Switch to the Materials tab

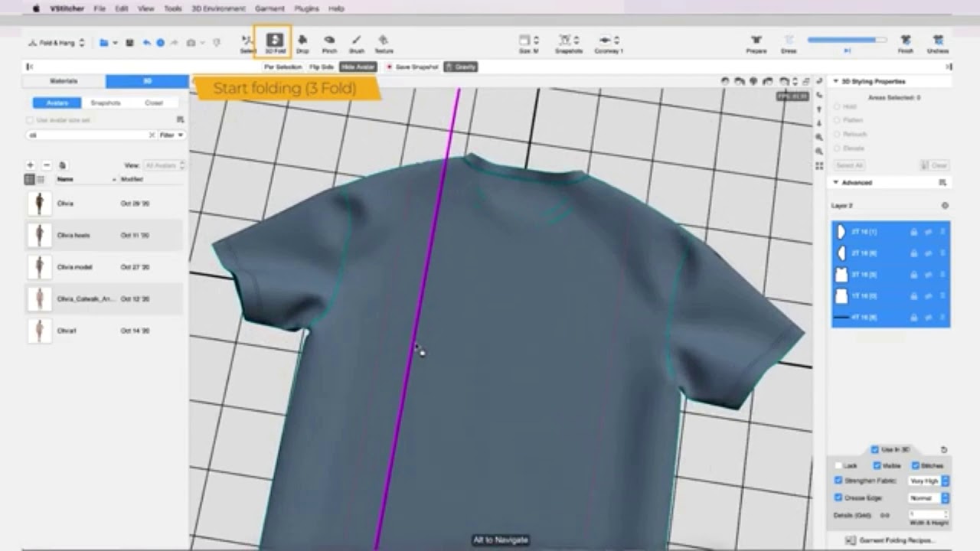tap(64, 81)
